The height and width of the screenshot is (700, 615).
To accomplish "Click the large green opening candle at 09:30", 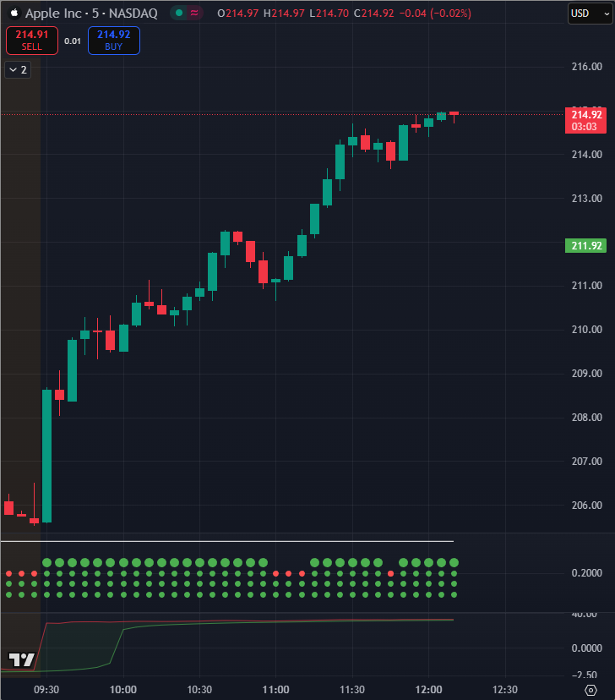I will [x=46, y=456].
